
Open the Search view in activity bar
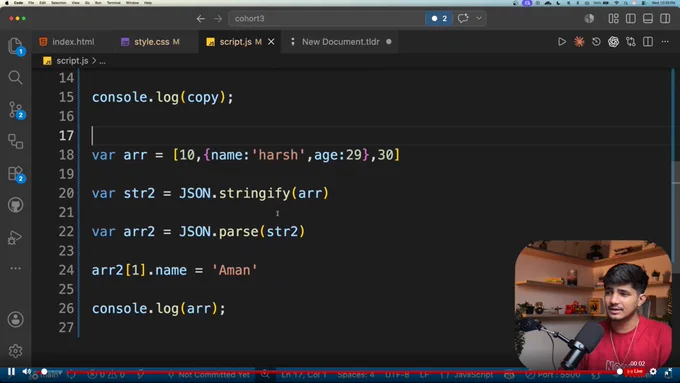pyautogui.click(x=15, y=78)
